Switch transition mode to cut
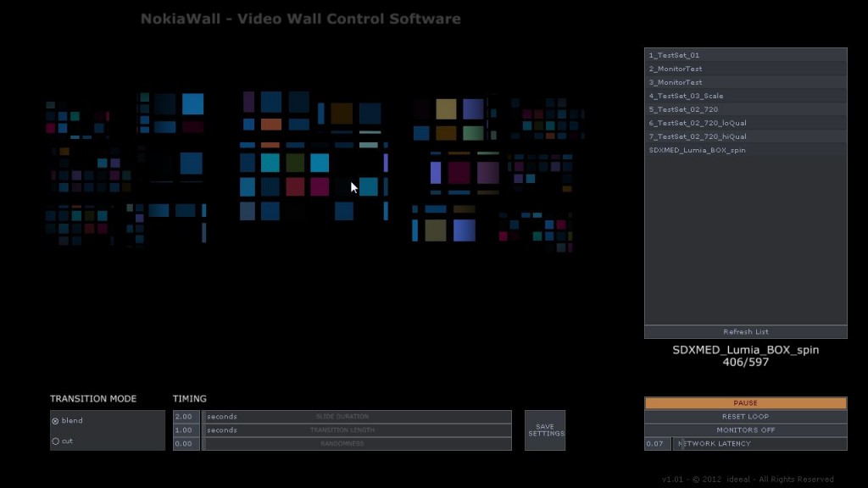 point(56,441)
